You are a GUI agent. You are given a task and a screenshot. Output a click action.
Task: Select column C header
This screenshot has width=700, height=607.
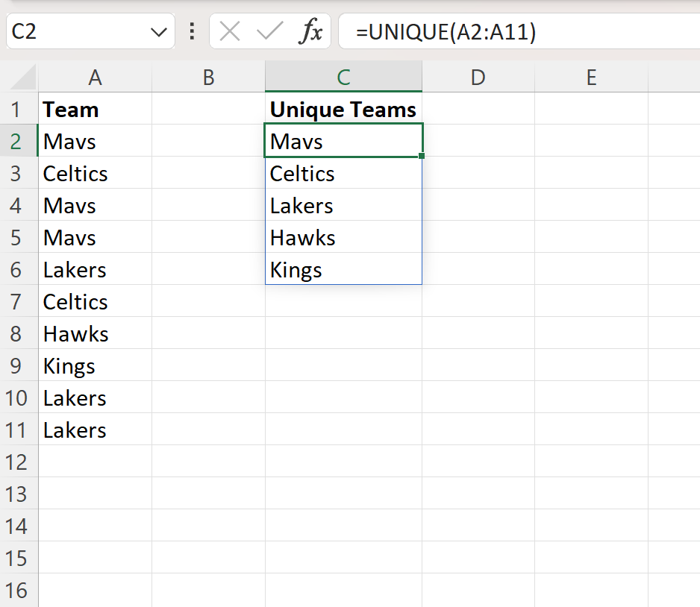343,78
